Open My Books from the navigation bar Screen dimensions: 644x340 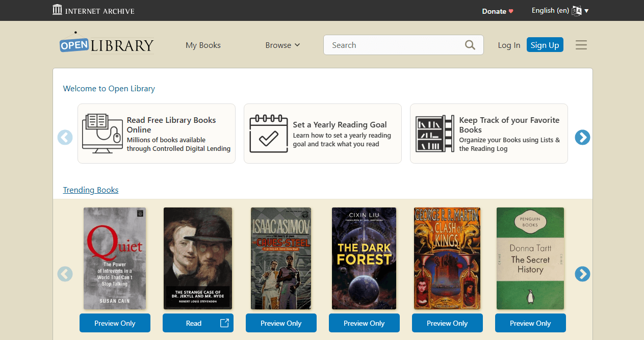203,45
